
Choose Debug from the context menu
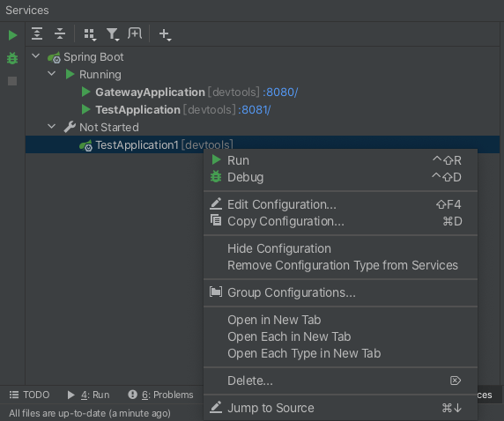tap(340, 177)
